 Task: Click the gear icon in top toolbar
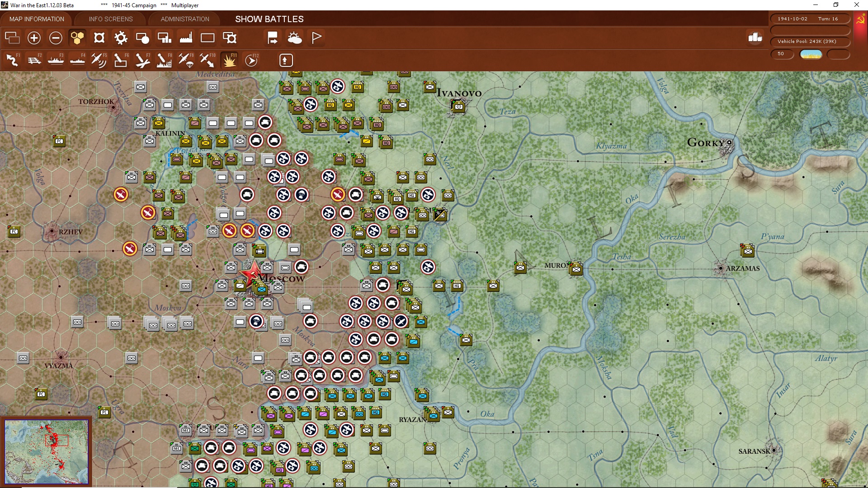coord(121,38)
